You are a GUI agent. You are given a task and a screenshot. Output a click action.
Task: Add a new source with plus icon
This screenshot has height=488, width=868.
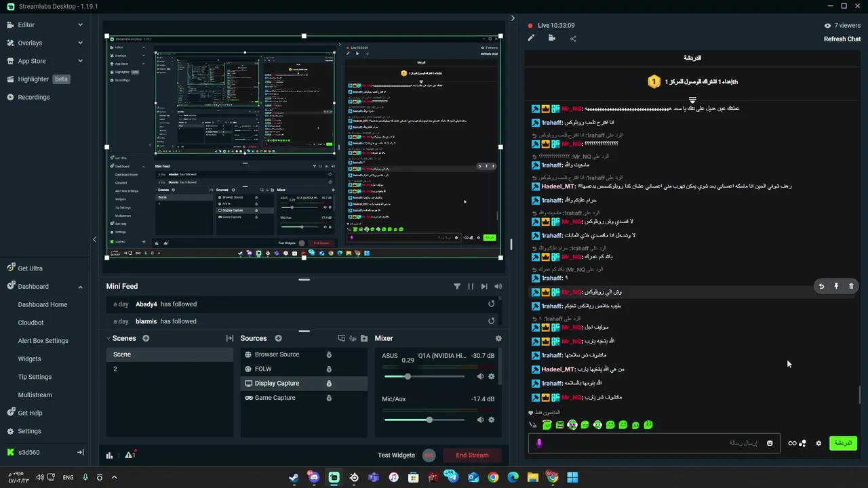click(278, 338)
